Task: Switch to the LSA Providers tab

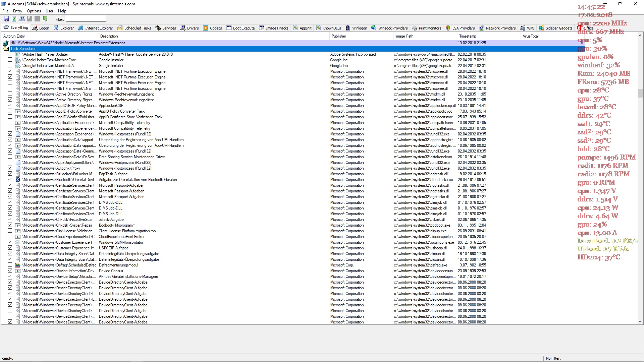Action: [460, 28]
